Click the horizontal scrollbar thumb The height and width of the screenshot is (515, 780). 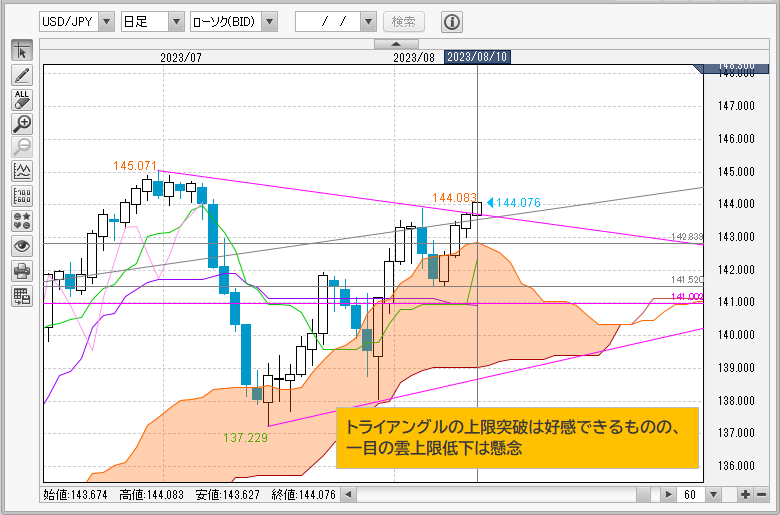643,495
